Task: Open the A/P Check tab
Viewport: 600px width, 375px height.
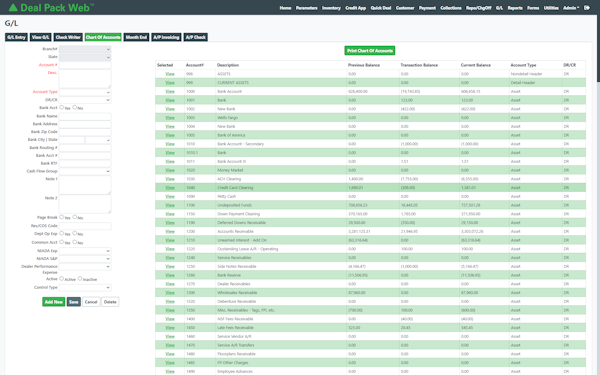Action: 196,37
